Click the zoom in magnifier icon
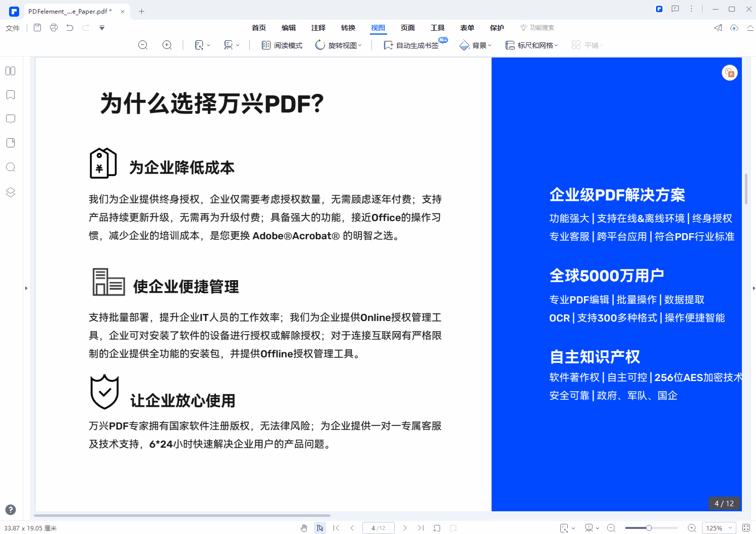The image size is (756, 534). coord(167,44)
